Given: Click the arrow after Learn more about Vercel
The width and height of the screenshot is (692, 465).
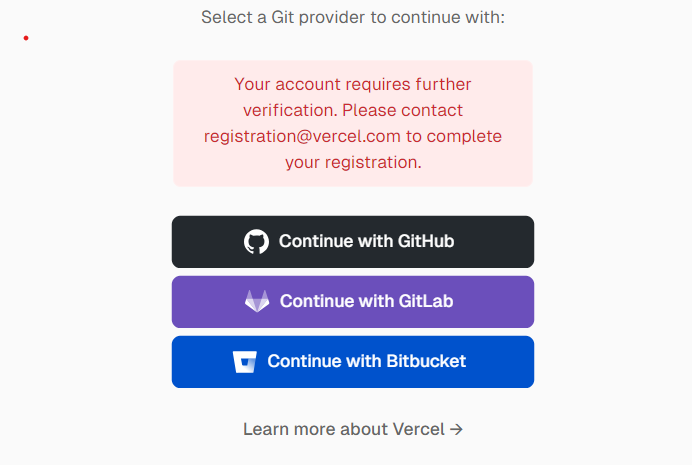Looking at the screenshot, I should 456,429.
